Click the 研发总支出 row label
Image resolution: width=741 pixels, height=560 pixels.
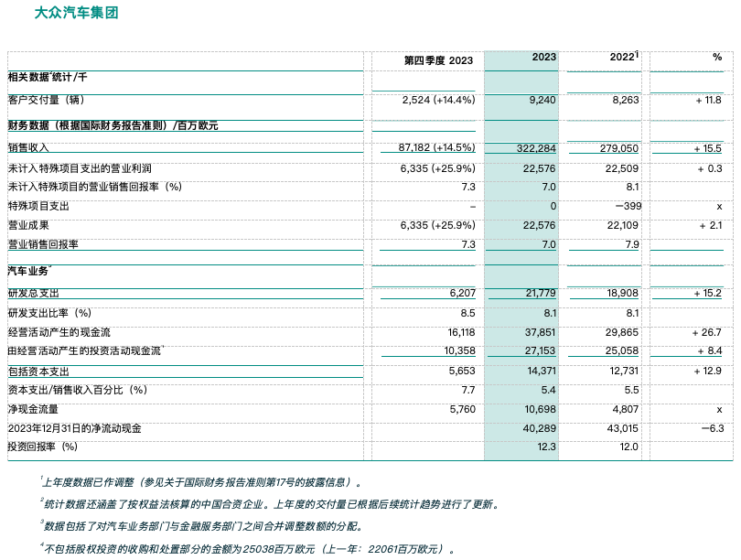click(34, 293)
